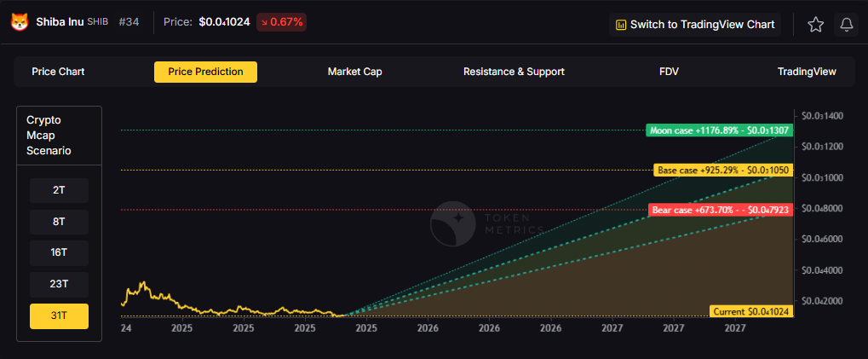Screen dimensions: 868x359
Task: Click the SHIB ticker symbol
Action: click(x=98, y=23)
